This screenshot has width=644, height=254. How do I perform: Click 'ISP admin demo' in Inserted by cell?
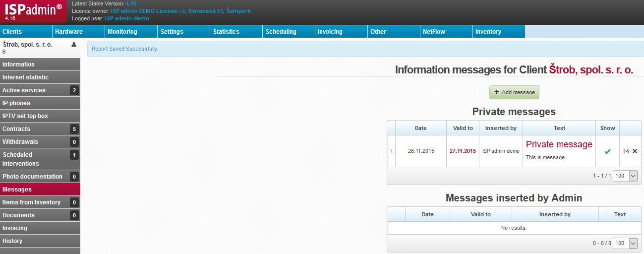(x=501, y=151)
